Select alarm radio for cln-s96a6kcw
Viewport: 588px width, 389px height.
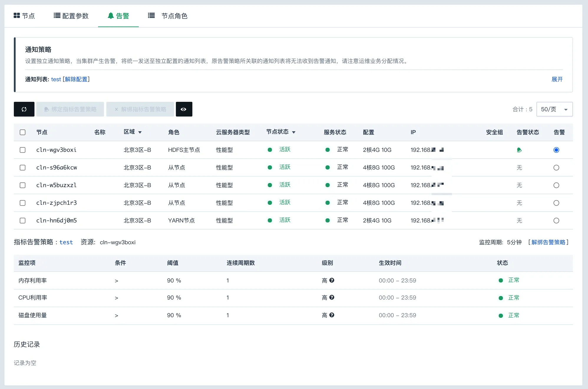[556, 167]
